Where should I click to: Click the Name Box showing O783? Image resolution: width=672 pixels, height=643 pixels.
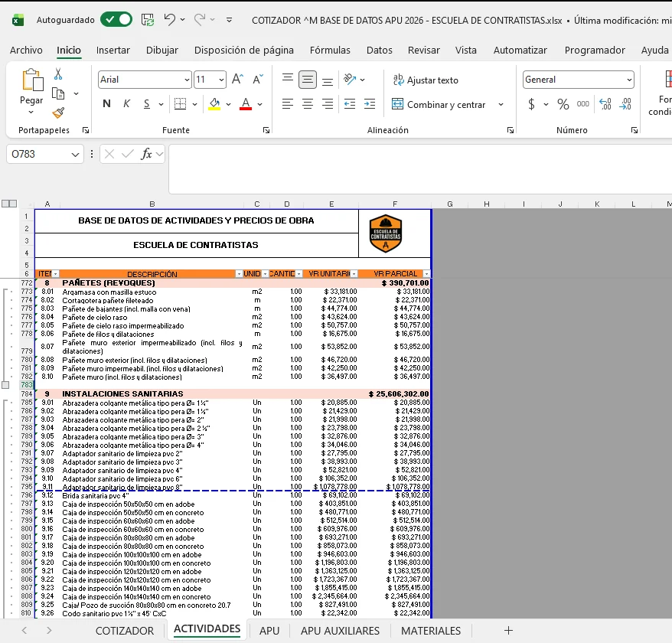click(45, 154)
